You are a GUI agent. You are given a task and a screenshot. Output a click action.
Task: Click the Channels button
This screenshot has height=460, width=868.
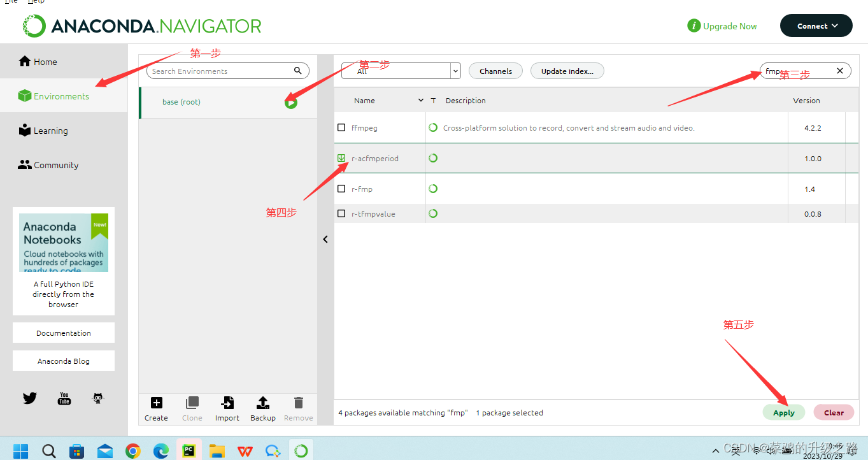tap(495, 71)
